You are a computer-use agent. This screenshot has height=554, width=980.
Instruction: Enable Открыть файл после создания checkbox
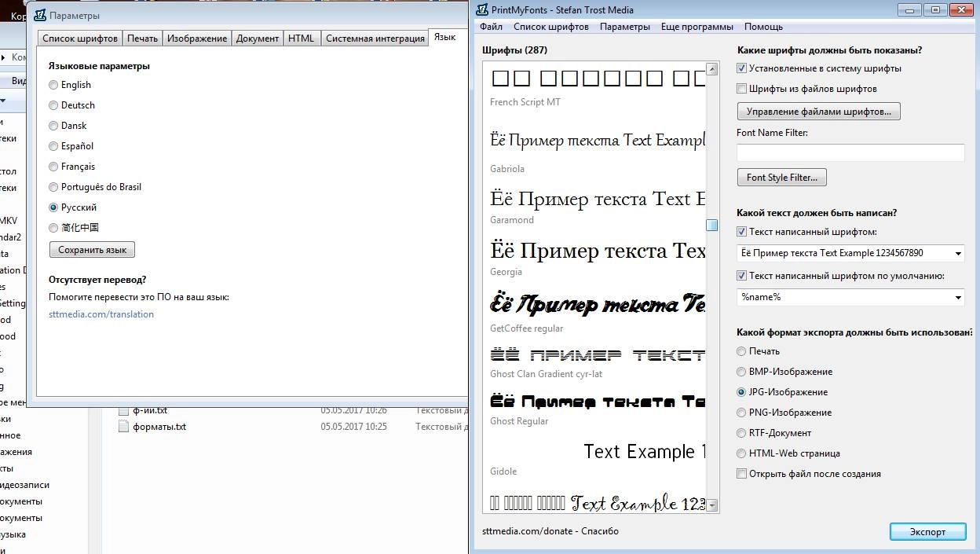(x=742, y=474)
